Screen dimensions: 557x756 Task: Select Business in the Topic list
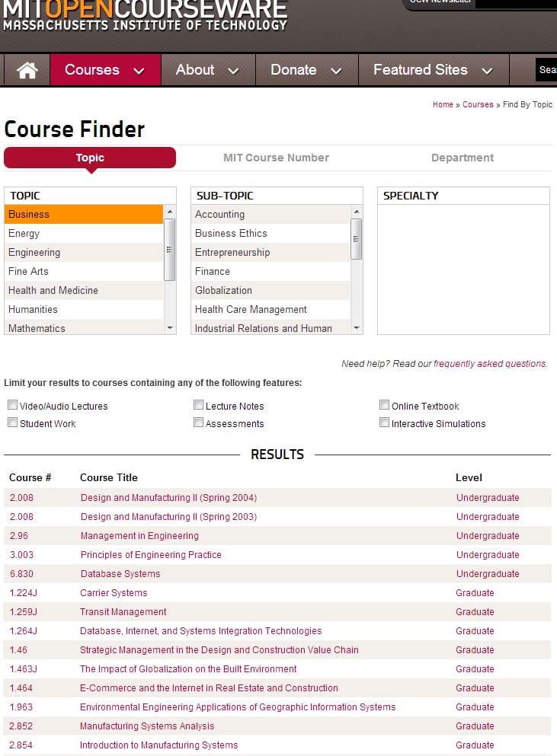(x=84, y=214)
